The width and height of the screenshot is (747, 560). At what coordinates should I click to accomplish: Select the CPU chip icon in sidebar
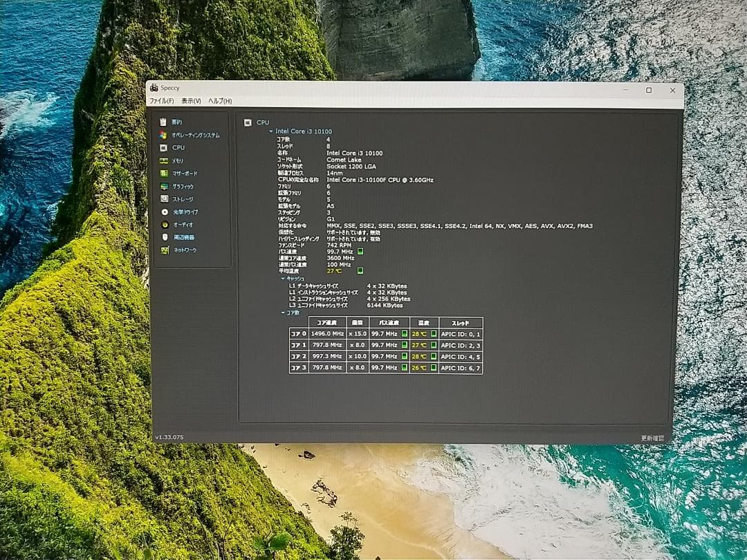[x=163, y=148]
